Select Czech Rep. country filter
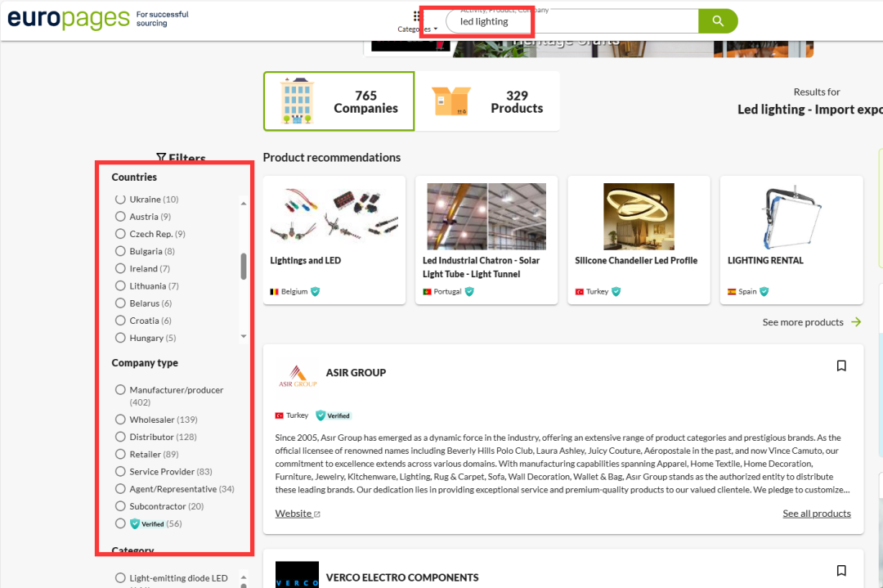The width and height of the screenshot is (883, 588). click(x=120, y=234)
